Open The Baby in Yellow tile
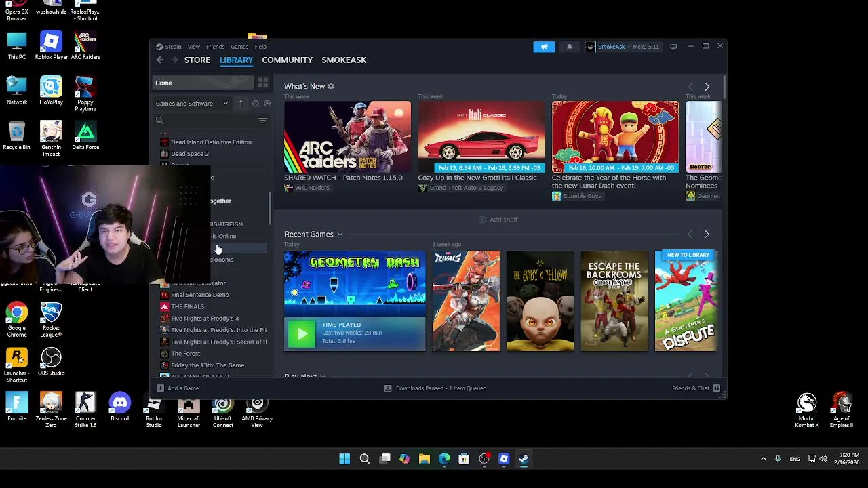 (540, 301)
